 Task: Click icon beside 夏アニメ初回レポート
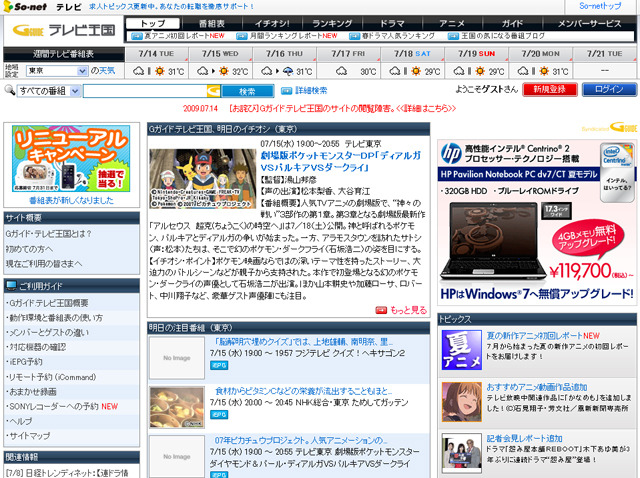[137, 36]
